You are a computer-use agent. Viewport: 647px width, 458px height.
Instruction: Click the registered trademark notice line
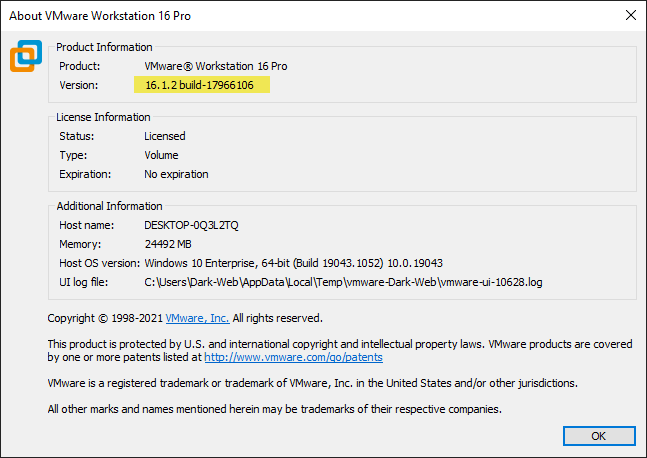pyautogui.click(x=312, y=383)
